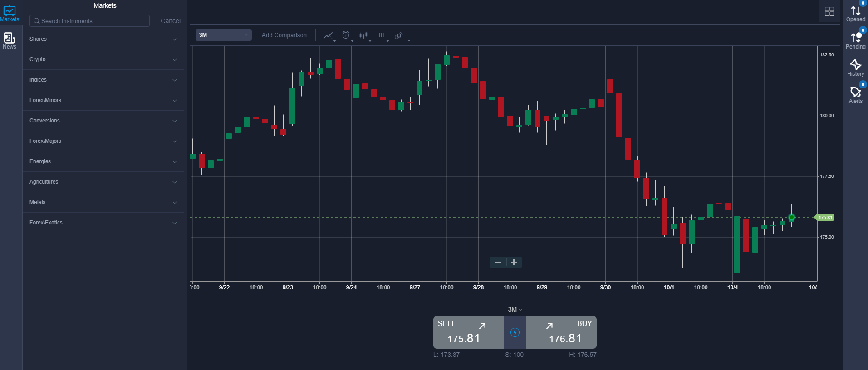Click the 175.81 price label on axis
868x370 pixels.
[x=824, y=218]
